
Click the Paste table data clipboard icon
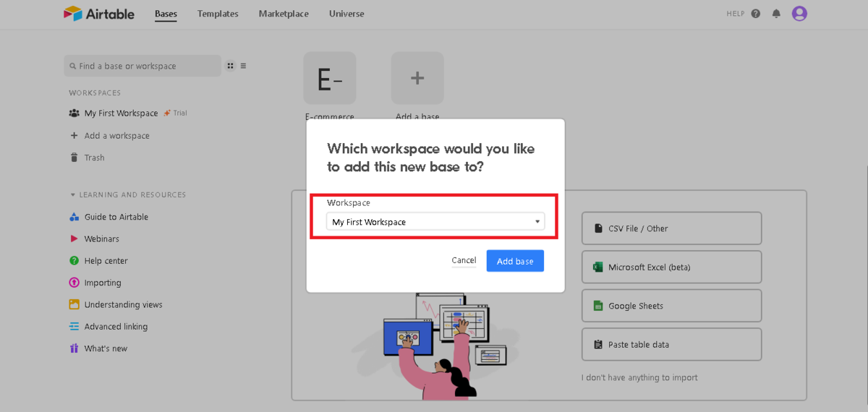598,345
